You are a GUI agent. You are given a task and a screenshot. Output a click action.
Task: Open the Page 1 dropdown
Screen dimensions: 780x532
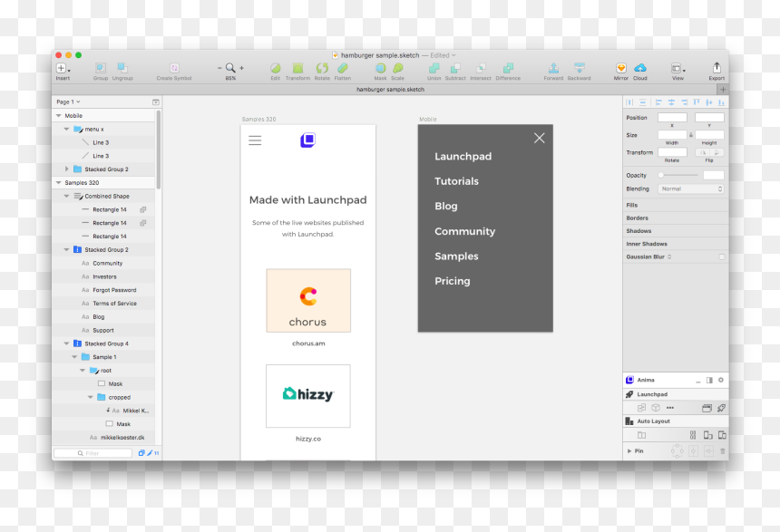pos(68,102)
